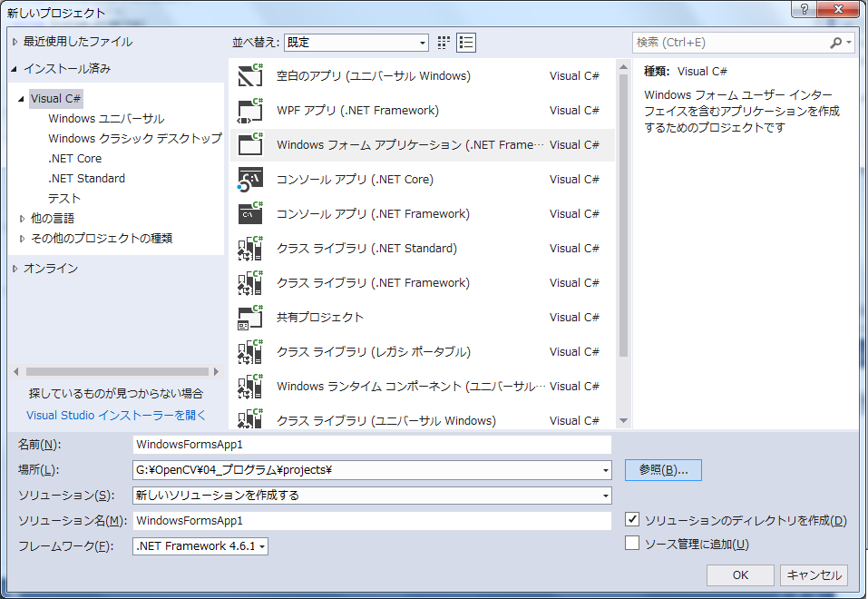Switch to medium icons list view
Image resolution: width=868 pixels, height=599 pixels.
[x=466, y=43]
